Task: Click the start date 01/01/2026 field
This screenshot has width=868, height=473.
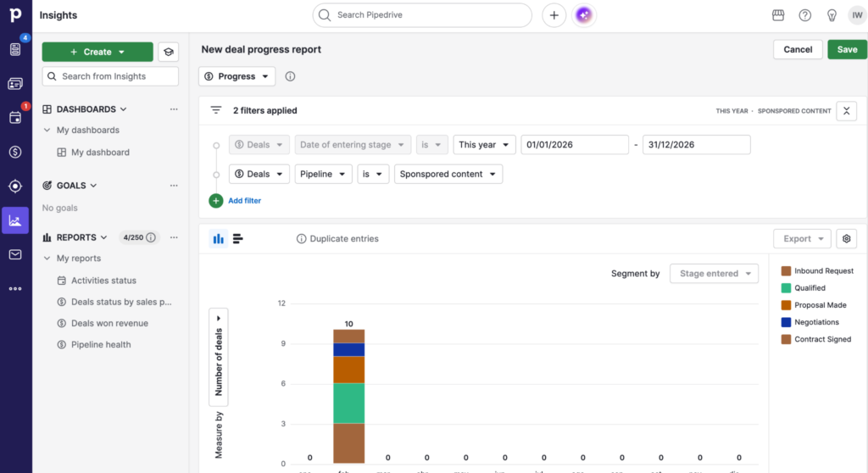Action: (575, 145)
